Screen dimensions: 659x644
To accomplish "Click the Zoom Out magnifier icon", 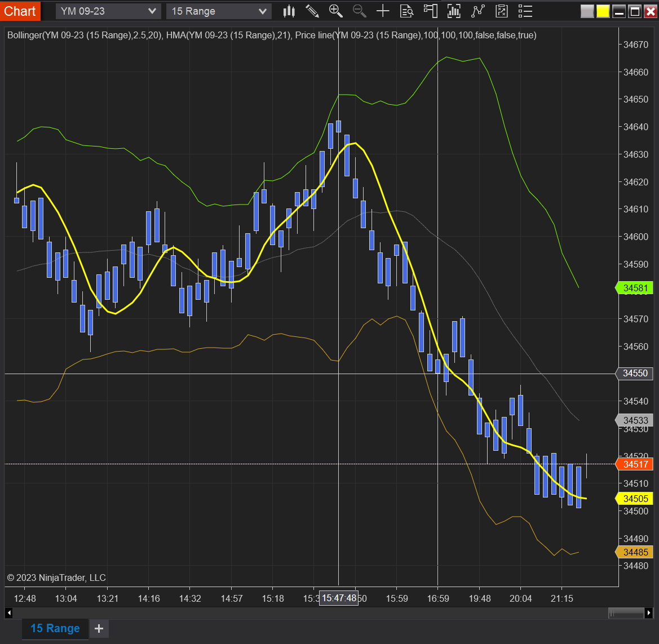I will (x=359, y=11).
